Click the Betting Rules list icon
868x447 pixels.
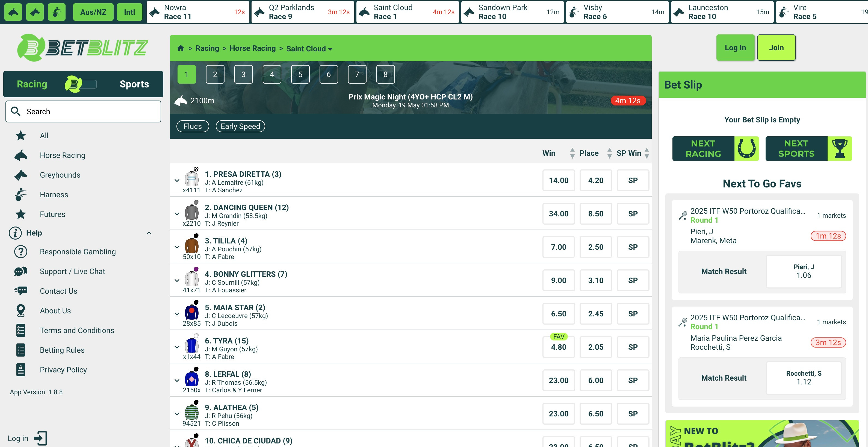tap(20, 350)
